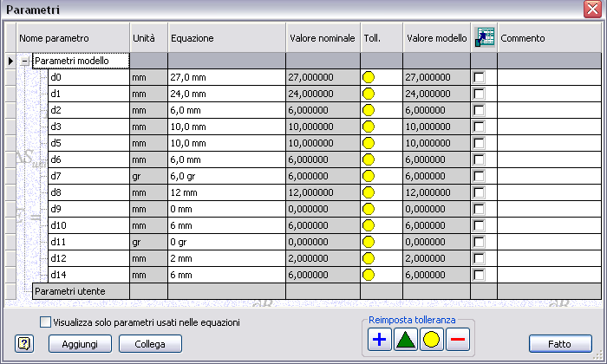Click the gr unit cell of d11
607x364 pixels.
coord(148,242)
